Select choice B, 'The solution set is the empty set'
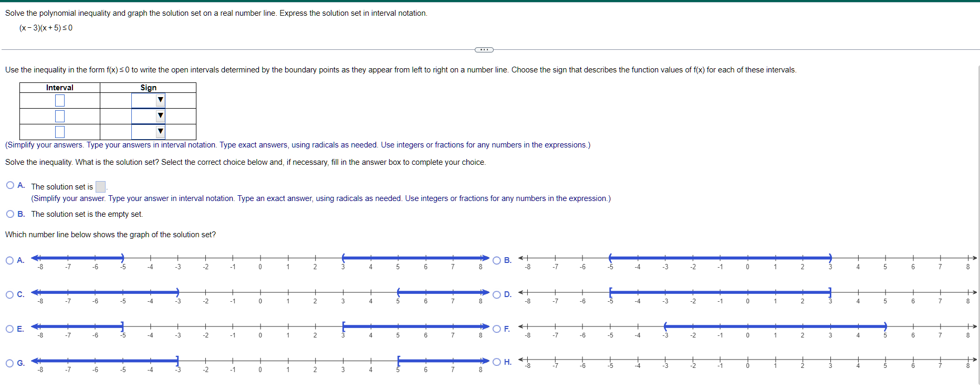Screen dimensions: 980x391 [x=10, y=214]
